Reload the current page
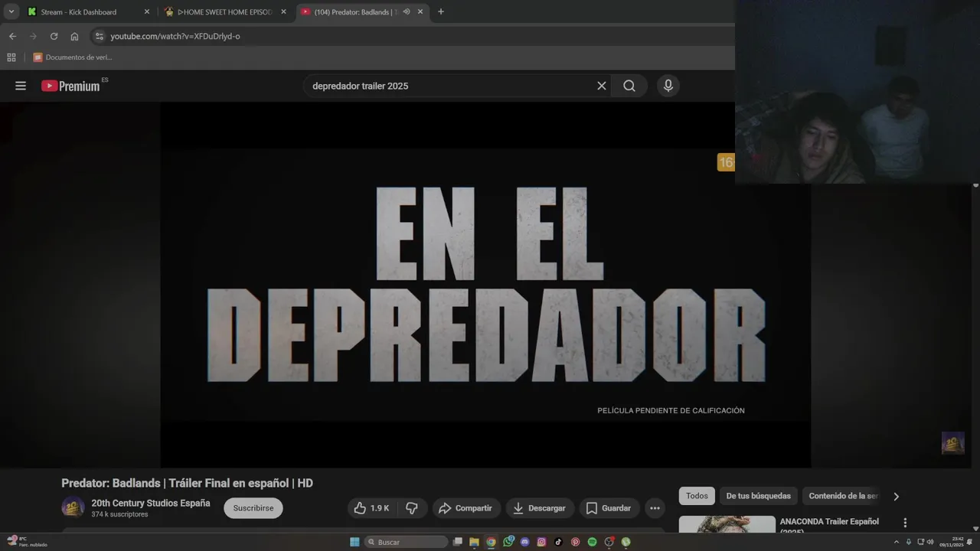 54,36
